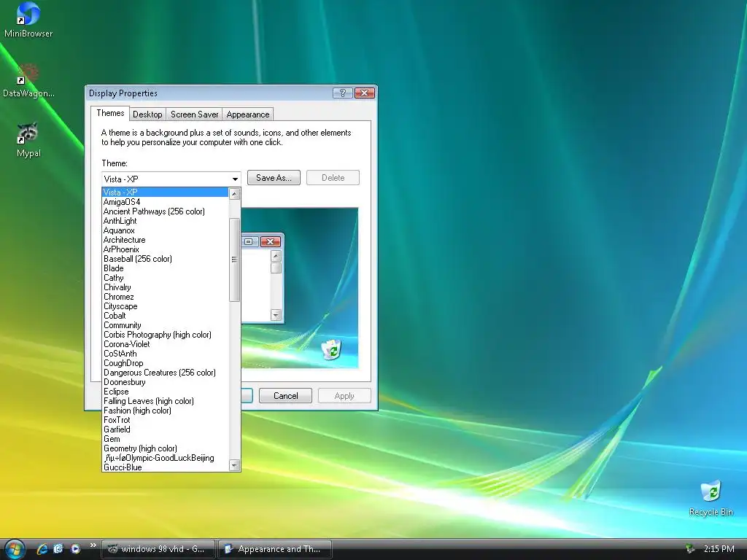Switch to the Desktop tab
Screen dimensions: 747x560
tap(147, 114)
